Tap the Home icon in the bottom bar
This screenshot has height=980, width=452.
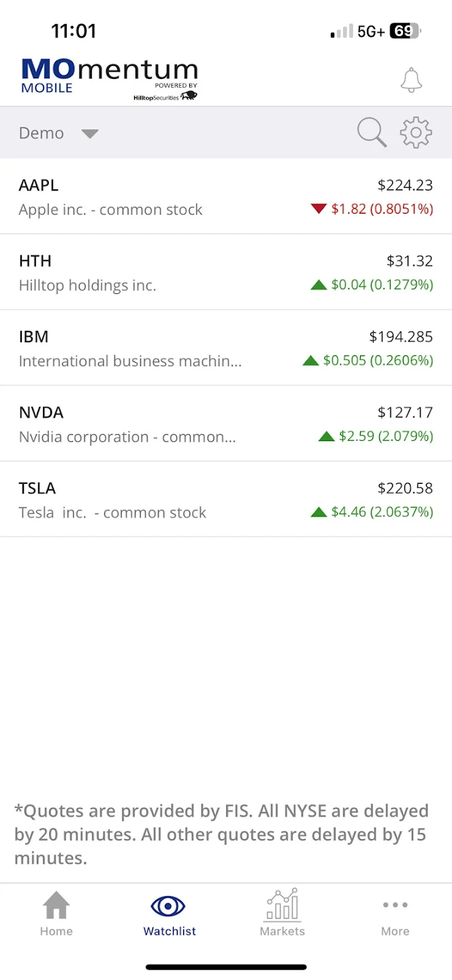[x=56, y=905]
